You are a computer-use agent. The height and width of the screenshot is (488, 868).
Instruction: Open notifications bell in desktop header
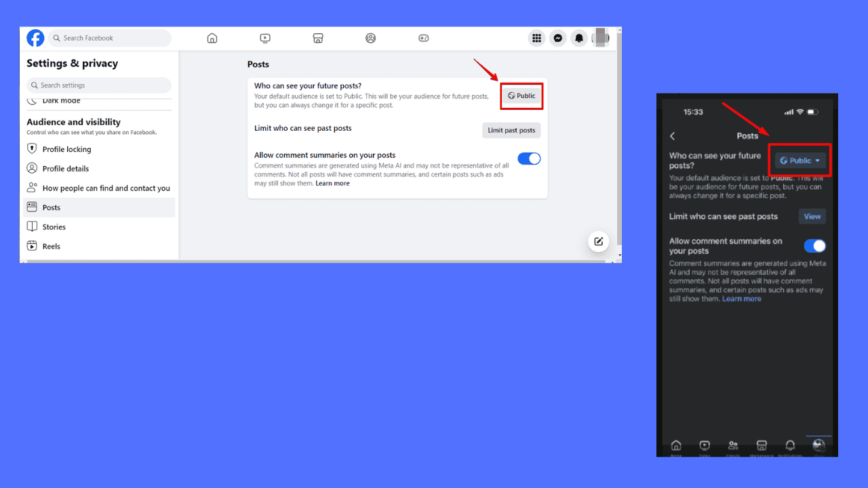[x=578, y=38]
